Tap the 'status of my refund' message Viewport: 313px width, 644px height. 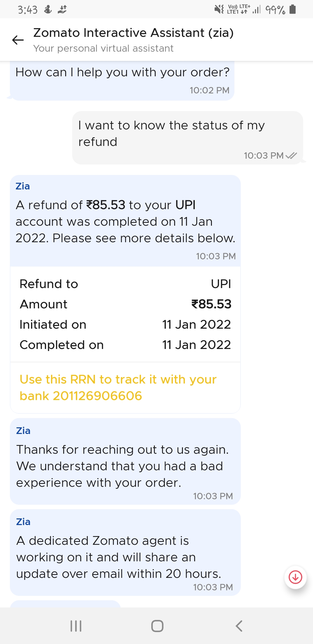(187, 138)
